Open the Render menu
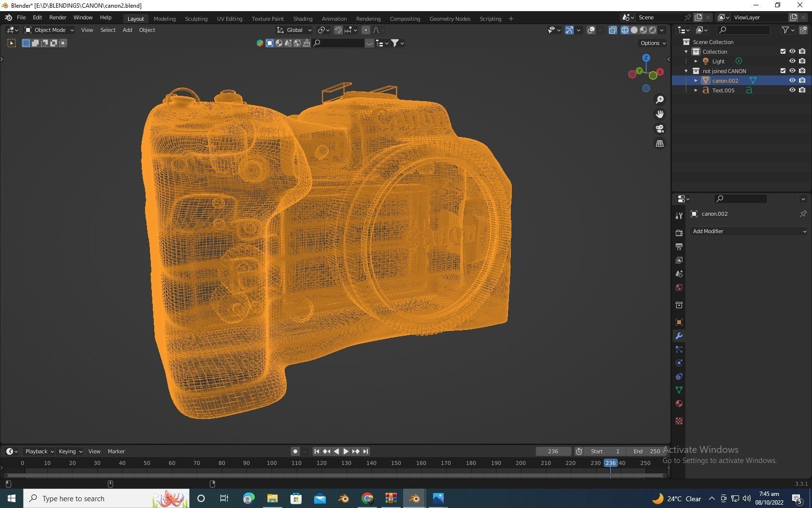Viewport: 812px width, 508px height. [58, 17]
